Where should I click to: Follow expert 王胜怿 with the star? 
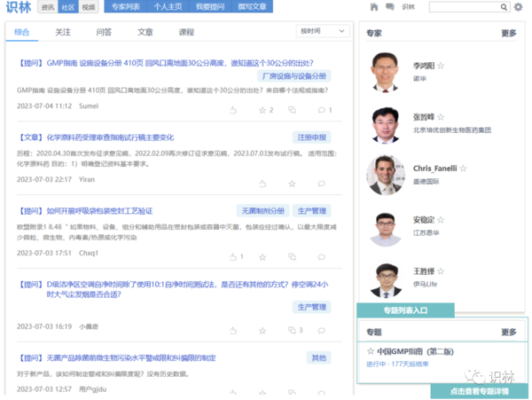[441, 271]
